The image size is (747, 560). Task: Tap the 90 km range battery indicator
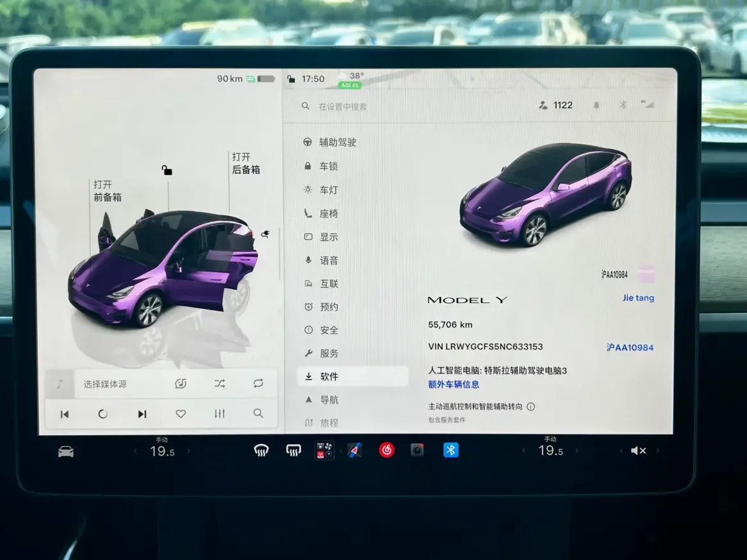tap(246, 79)
